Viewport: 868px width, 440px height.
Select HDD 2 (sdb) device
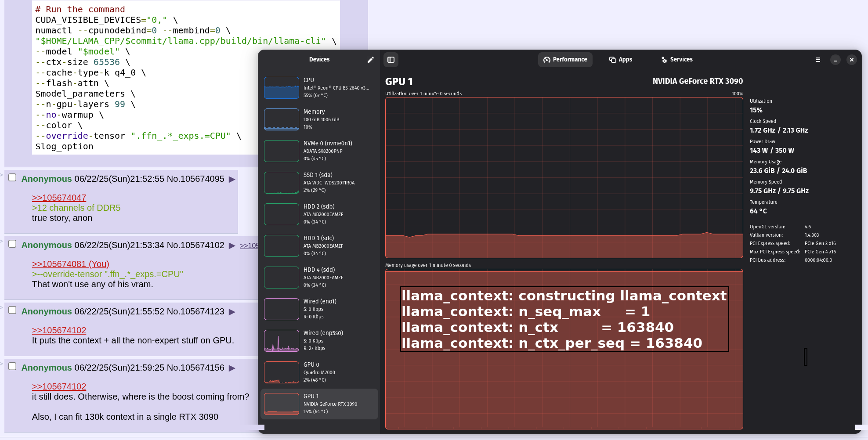coord(319,214)
